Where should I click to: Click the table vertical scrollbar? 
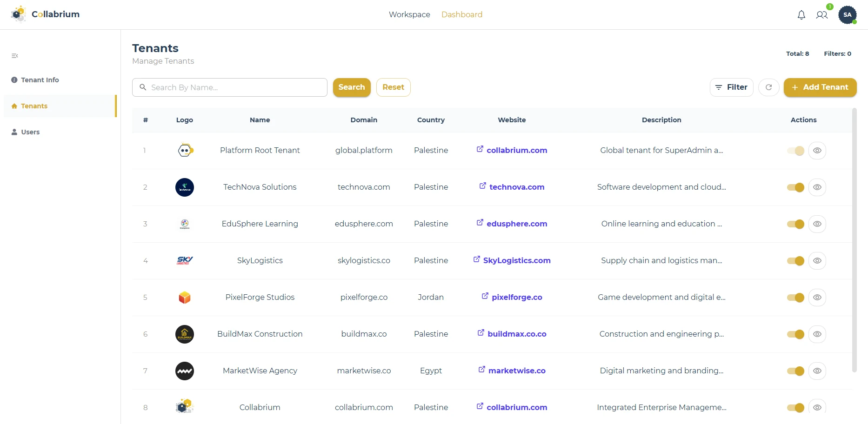(x=854, y=240)
